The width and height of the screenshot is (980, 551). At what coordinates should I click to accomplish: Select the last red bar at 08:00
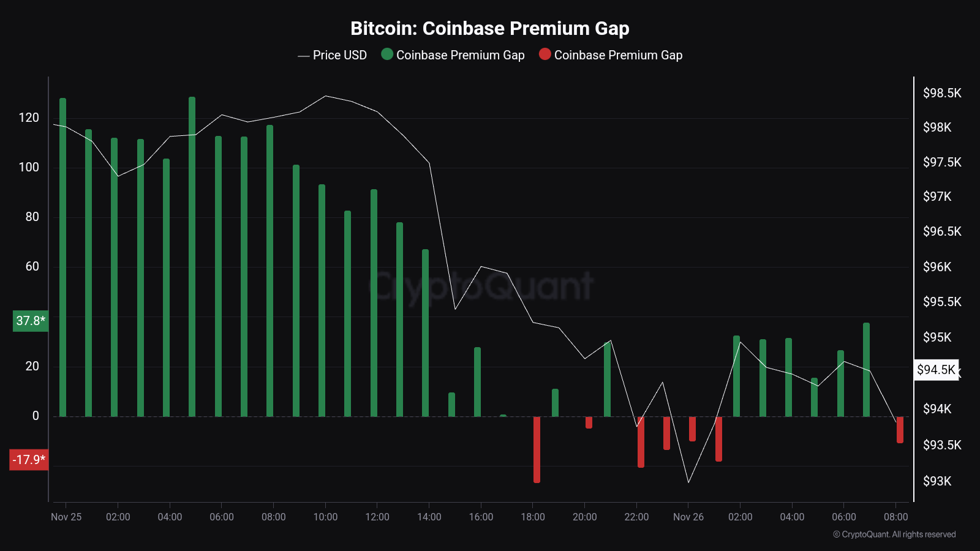click(900, 430)
